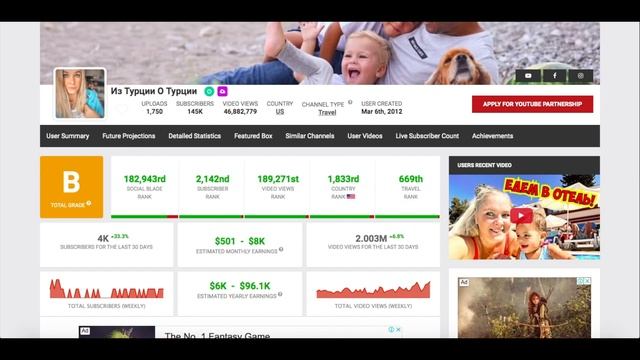Open the YouTube social icon on banner
Screen dimensions: 640x360
click(528, 76)
